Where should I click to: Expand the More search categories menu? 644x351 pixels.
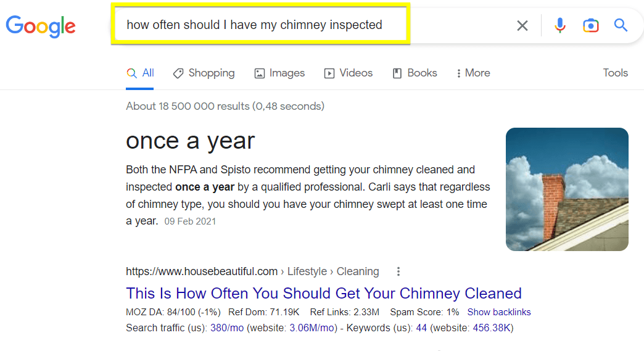pos(473,73)
